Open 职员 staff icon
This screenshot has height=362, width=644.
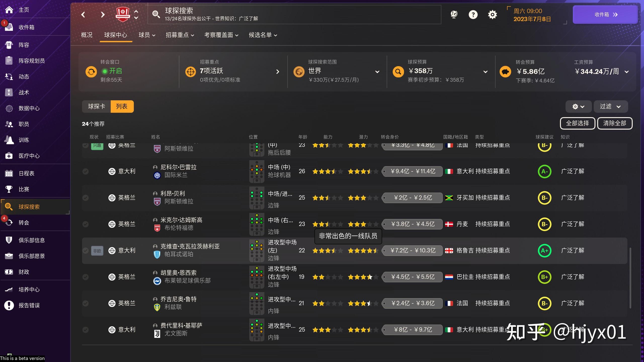click(x=9, y=124)
